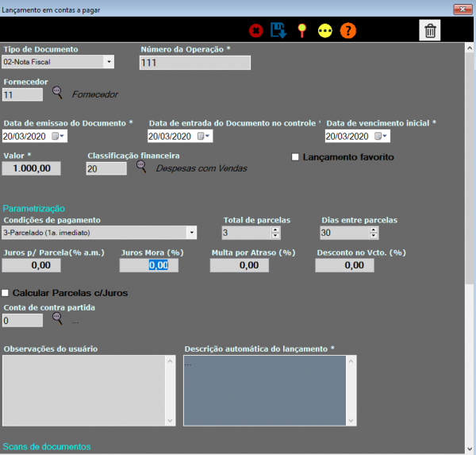The width and height of the screenshot is (476, 455).
Task: Click the red cancel icon in toolbar
Action: click(x=256, y=31)
